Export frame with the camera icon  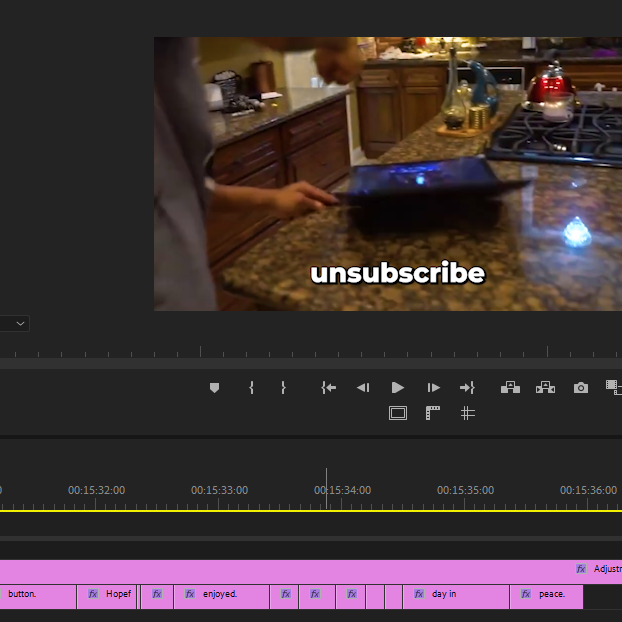(581, 388)
